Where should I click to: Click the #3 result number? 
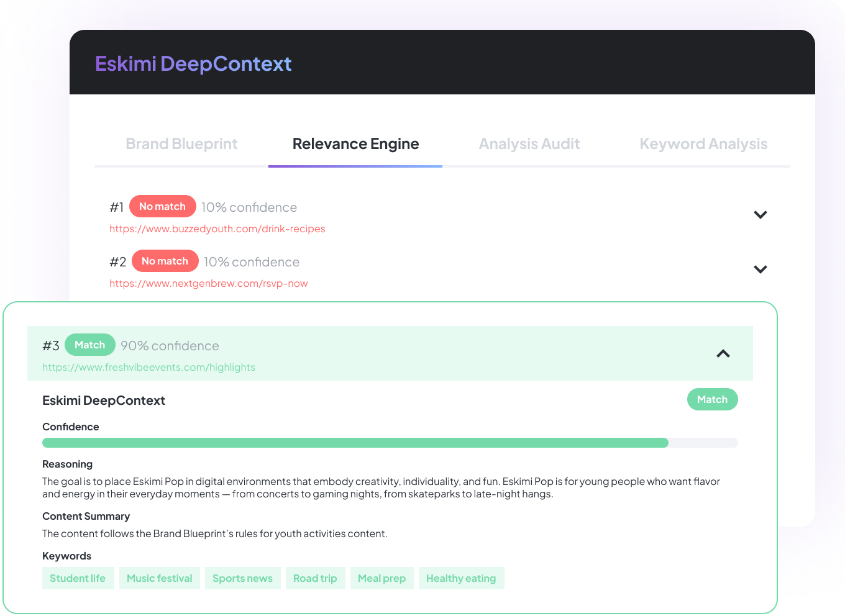[51, 346]
